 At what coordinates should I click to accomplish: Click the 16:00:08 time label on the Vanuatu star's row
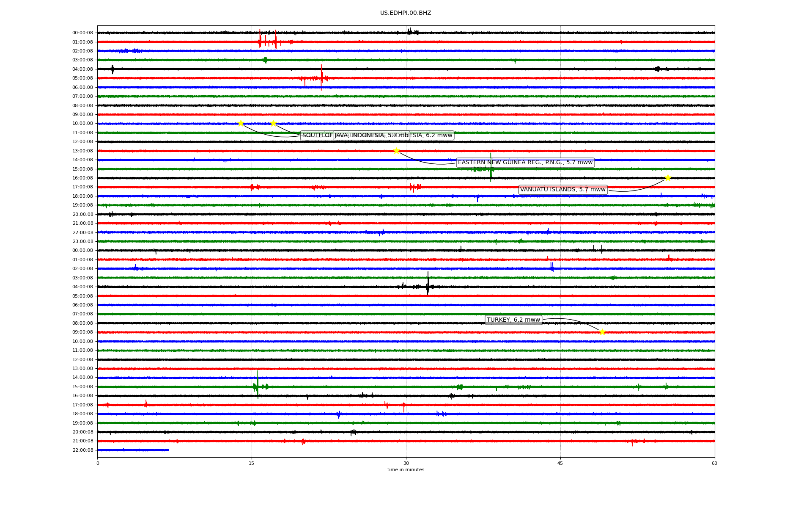click(82, 178)
